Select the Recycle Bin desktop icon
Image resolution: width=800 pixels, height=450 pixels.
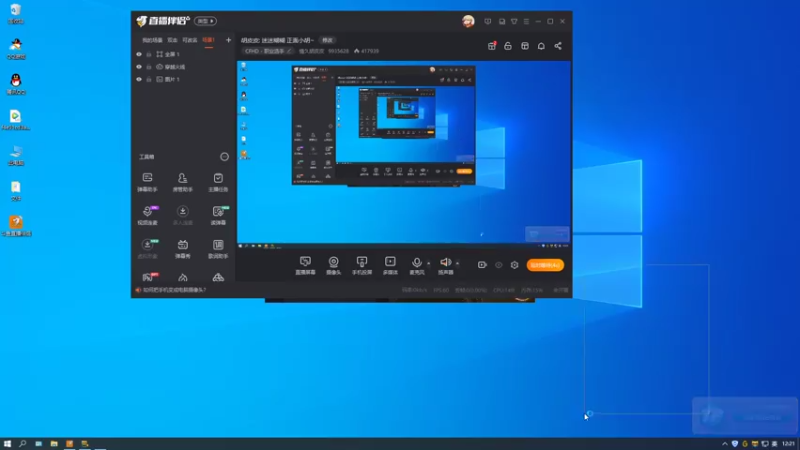click(x=15, y=14)
